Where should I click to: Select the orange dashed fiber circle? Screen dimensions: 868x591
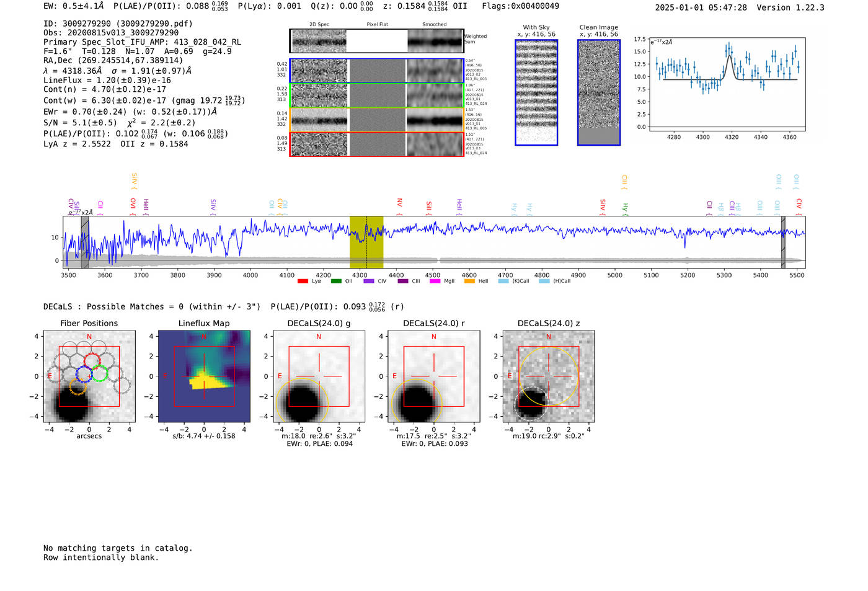[77, 388]
